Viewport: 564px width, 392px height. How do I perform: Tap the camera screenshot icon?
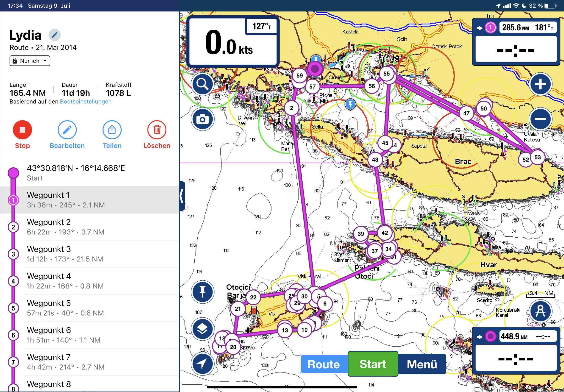coord(202,119)
